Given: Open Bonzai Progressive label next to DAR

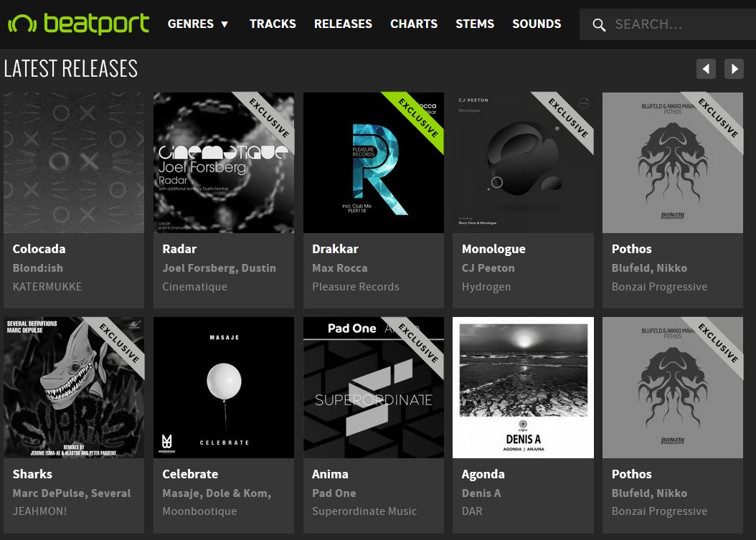Looking at the screenshot, I should (660, 511).
